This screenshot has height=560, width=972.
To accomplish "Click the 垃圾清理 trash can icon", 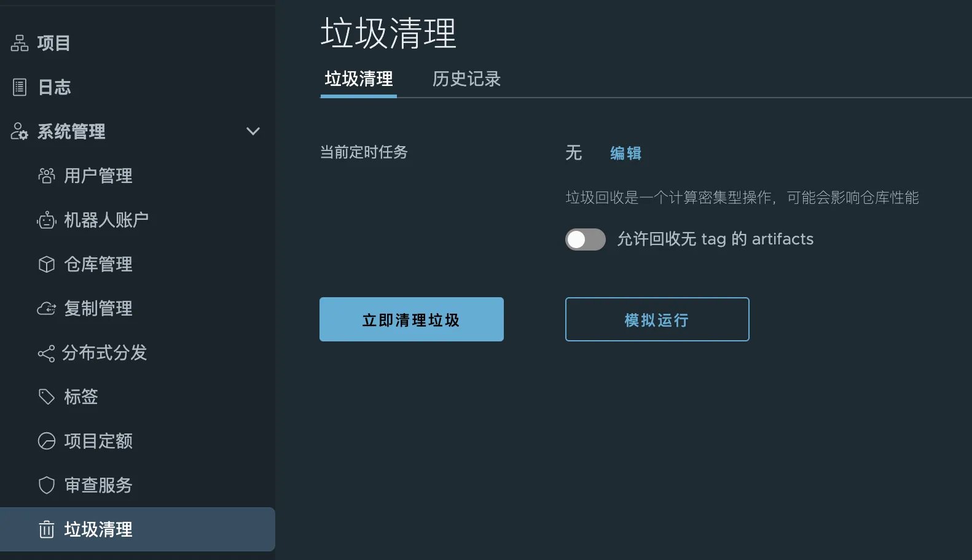I will [x=47, y=529].
